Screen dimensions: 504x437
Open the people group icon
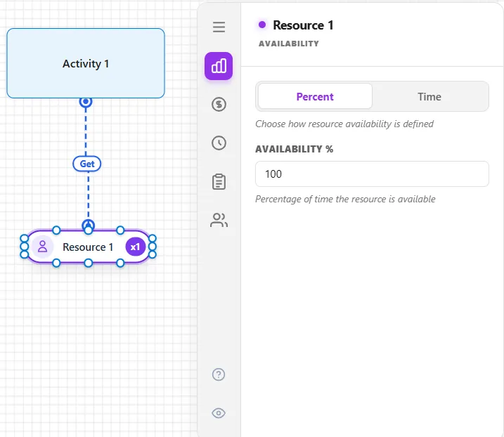click(x=219, y=220)
